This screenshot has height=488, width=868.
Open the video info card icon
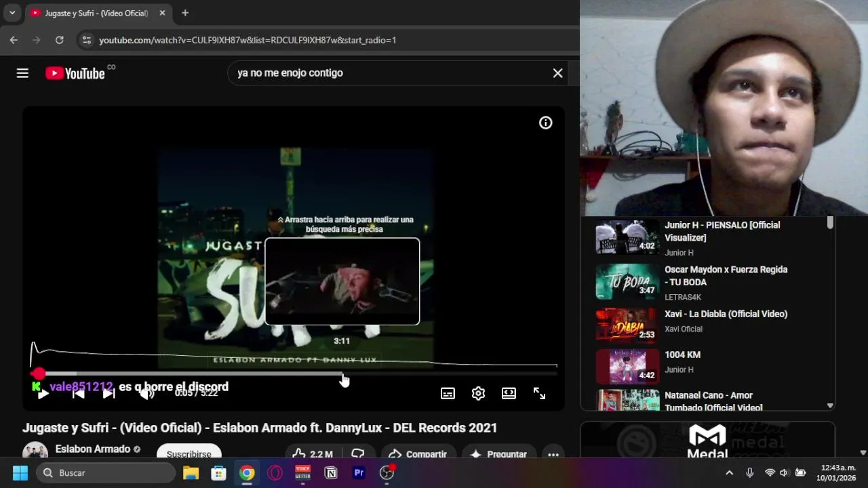tap(546, 123)
